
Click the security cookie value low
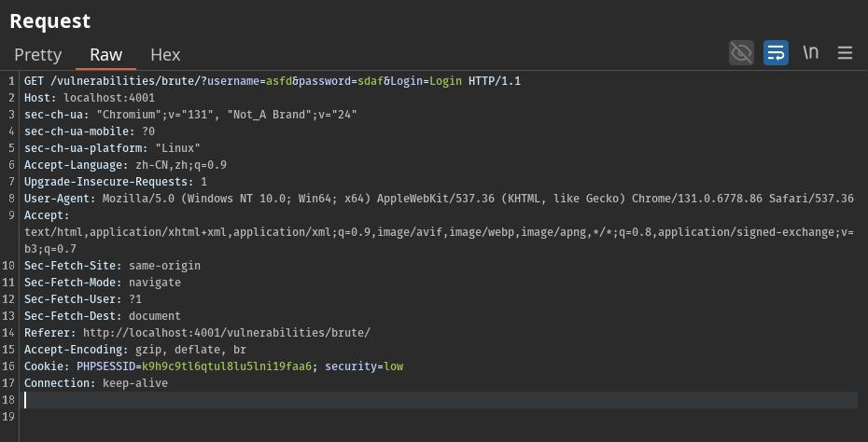click(x=393, y=366)
